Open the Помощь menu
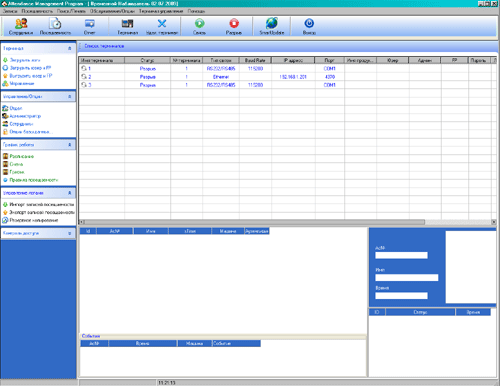The width and height of the screenshot is (500, 386). (x=196, y=11)
